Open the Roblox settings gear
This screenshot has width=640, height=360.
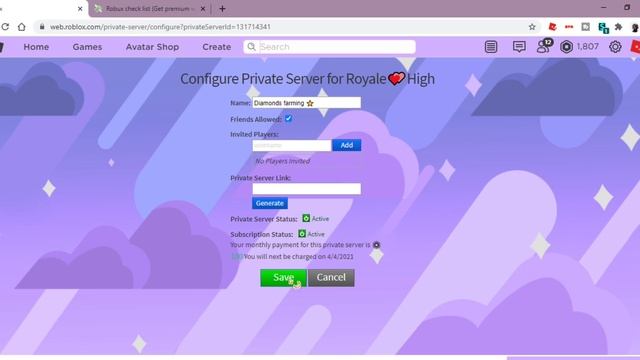pyautogui.click(x=615, y=47)
